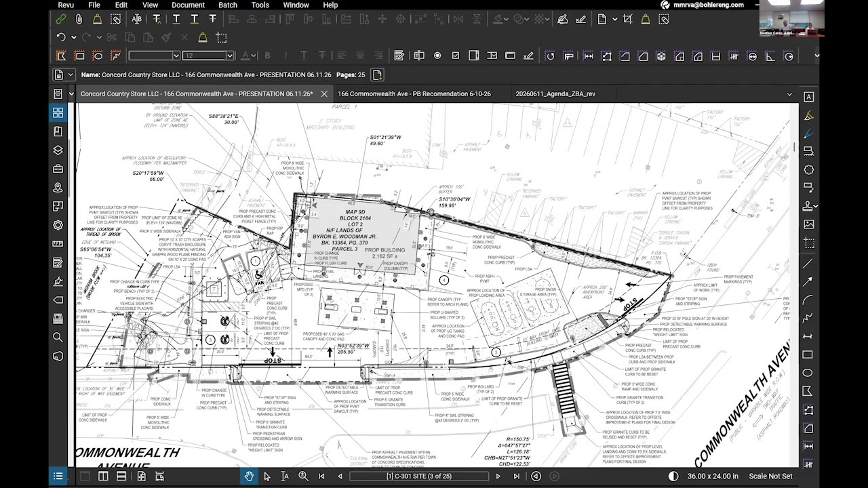
Task: Click the Scale Not Set status
Action: click(770, 476)
